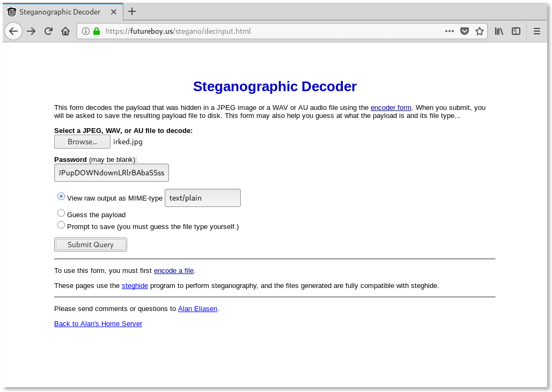
Task: Reload the current page
Action: [x=48, y=31]
